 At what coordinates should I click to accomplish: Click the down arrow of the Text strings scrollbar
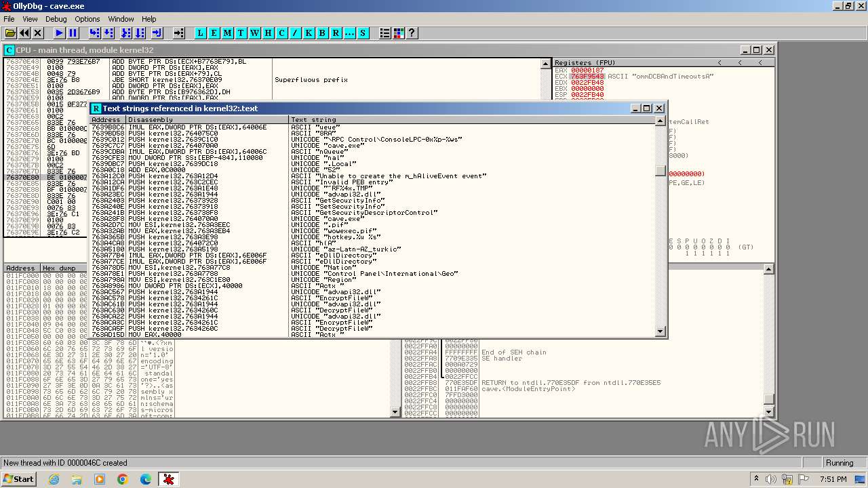coord(660,331)
